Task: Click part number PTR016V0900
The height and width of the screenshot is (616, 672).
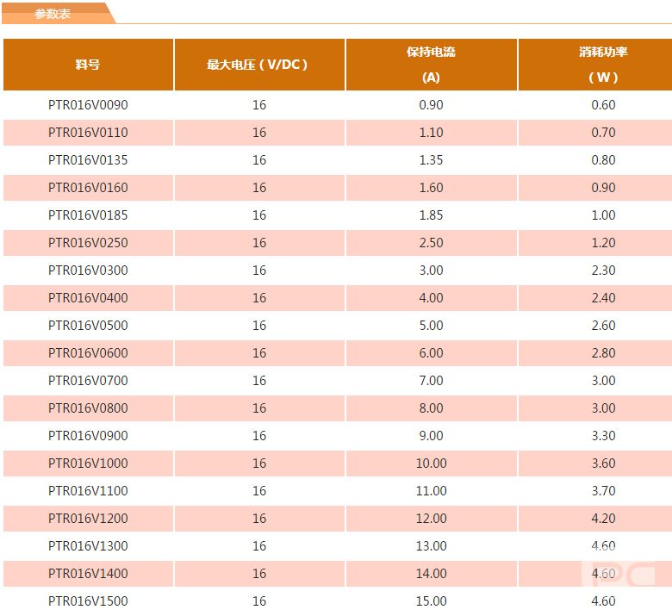Action: tap(88, 436)
